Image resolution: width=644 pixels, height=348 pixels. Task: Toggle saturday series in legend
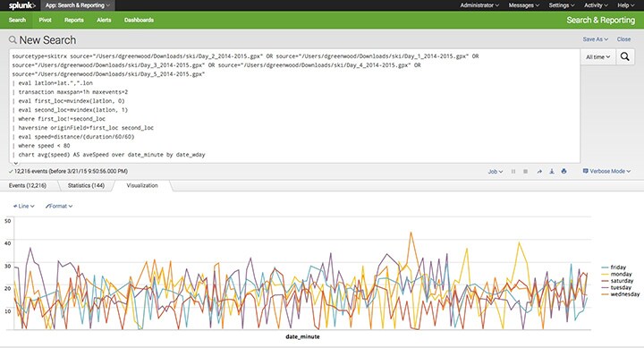[617, 281]
